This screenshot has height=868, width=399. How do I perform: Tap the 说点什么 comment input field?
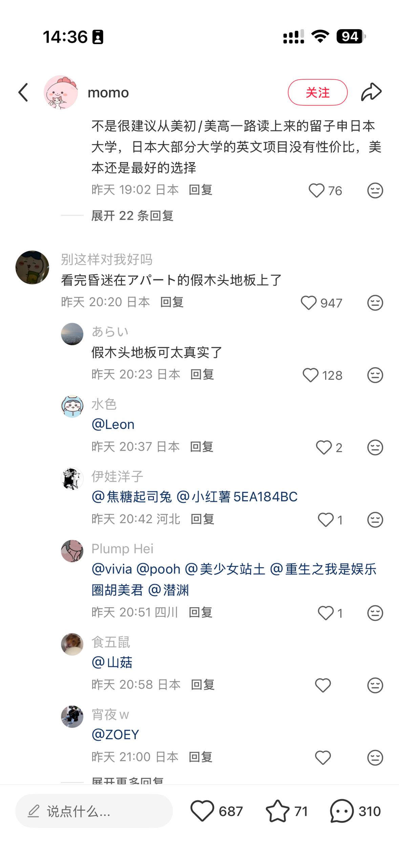pos(94,811)
